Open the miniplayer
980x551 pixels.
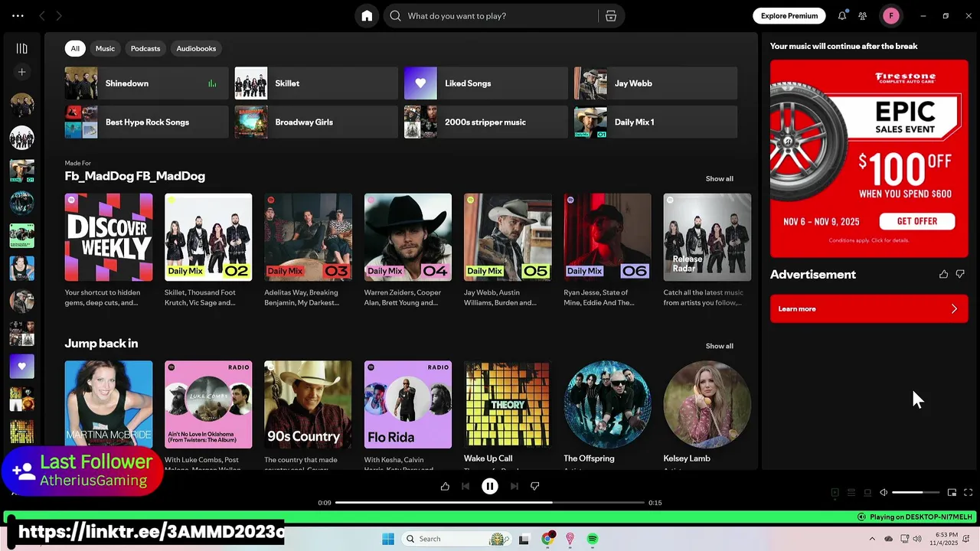[x=952, y=493]
